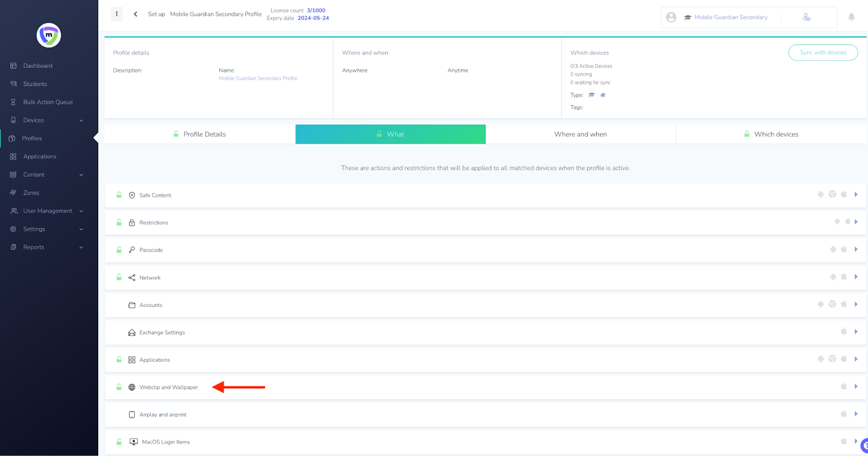
Task: Open the Reports sidebar item
Action: pos(34,247)
